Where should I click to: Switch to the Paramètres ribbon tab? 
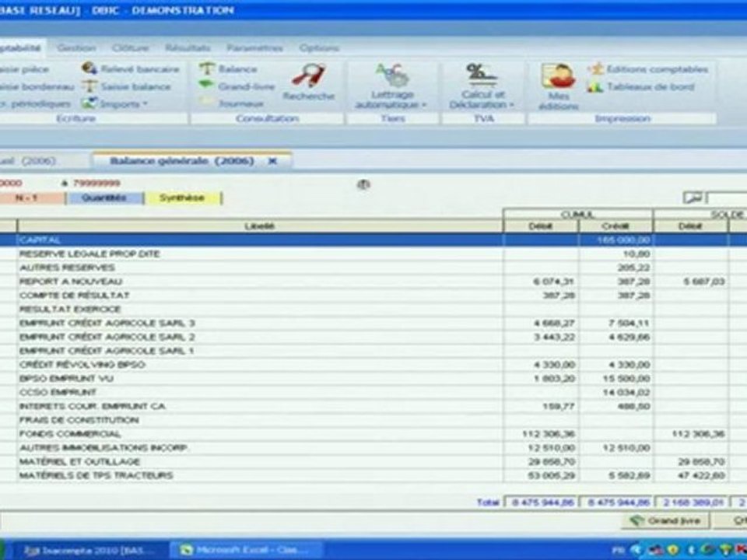[x=255, y=47]
